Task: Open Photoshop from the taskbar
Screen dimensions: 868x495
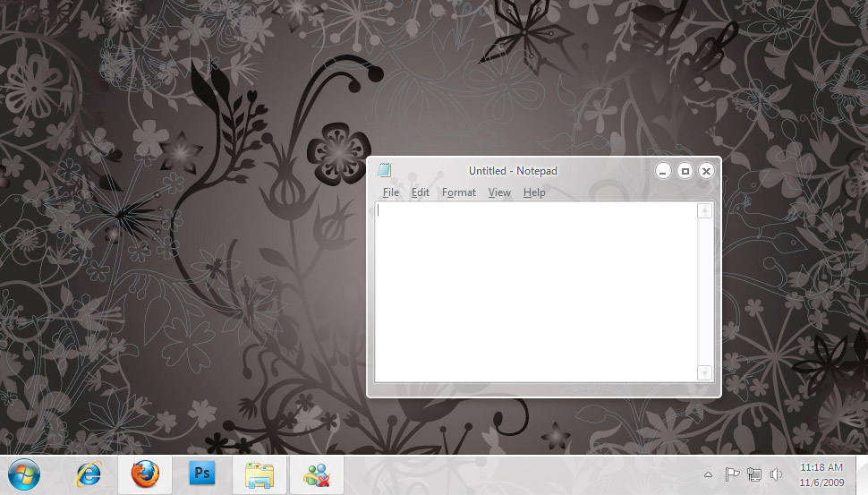Action: tap(202, 474)
